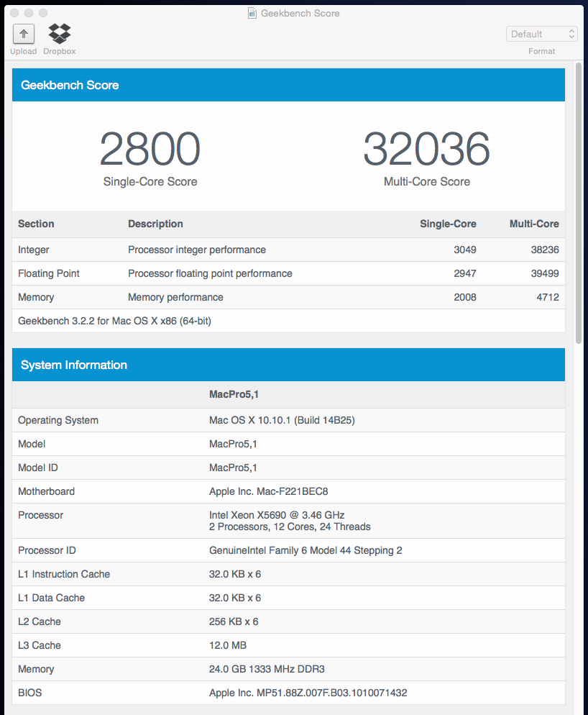Open the Dropbox icon in toolbar
The height and width of the screenshot is (715, 588).
click(x=60, y=33)
